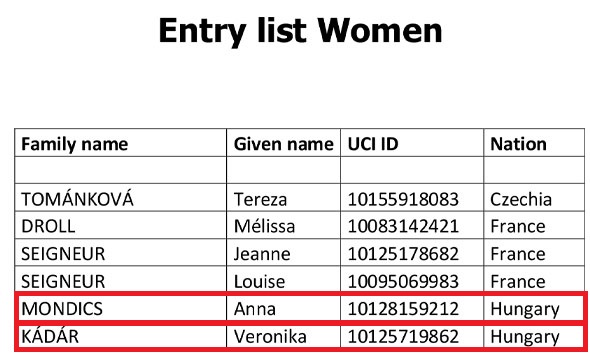Image resolution: width=590 pixels, height=364 pixels.
Task: Select UCI ID 10095069983
Action: [x=403, y=281]
